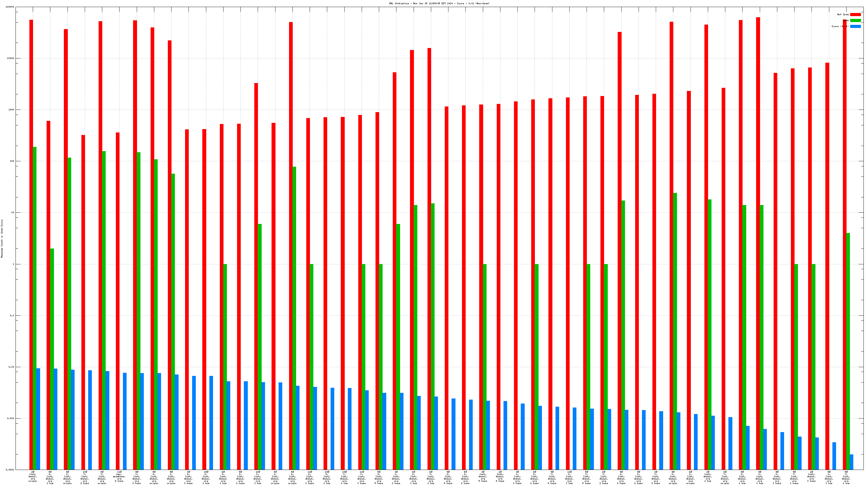
Task: Click the Score (0..1) legend label
Action: (x=840, y=26)
